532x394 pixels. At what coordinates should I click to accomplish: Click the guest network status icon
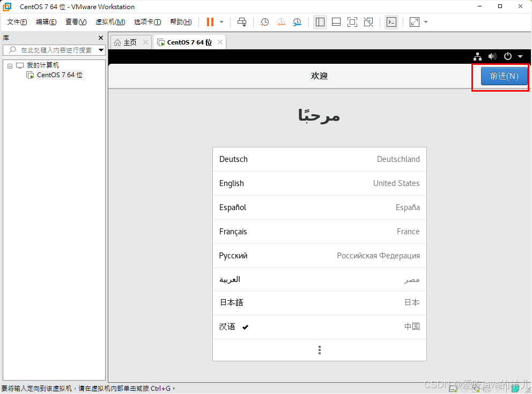(x=477, y=56)
